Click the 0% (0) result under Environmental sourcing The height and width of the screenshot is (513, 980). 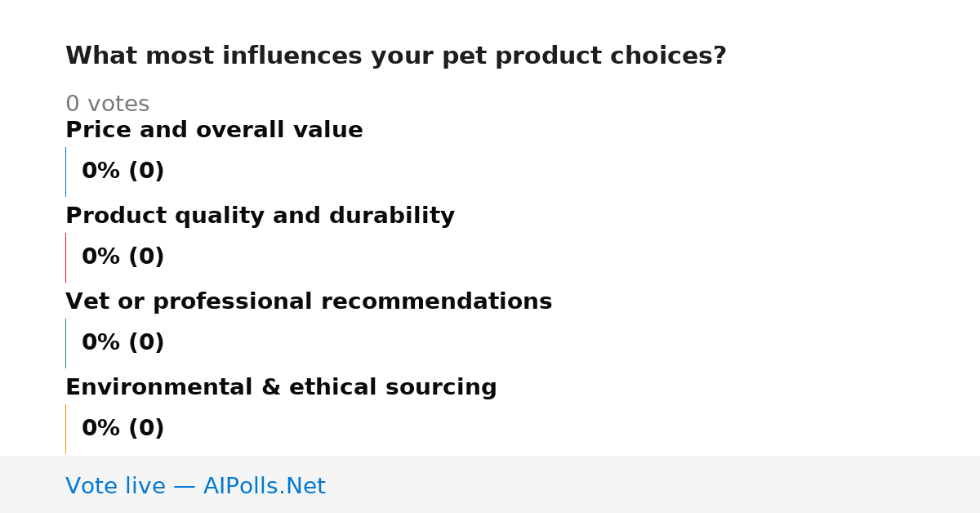122,429
